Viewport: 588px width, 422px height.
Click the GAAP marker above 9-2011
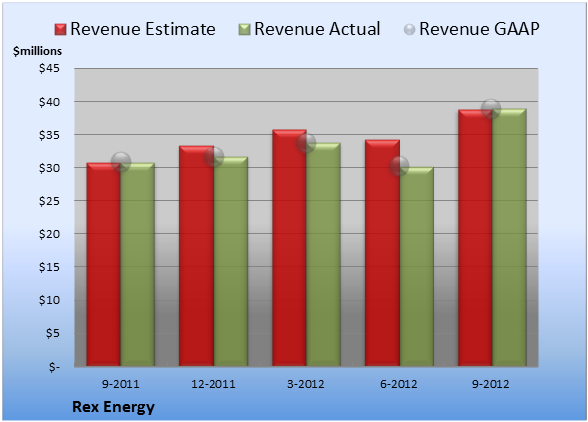[x=121, y=162]
